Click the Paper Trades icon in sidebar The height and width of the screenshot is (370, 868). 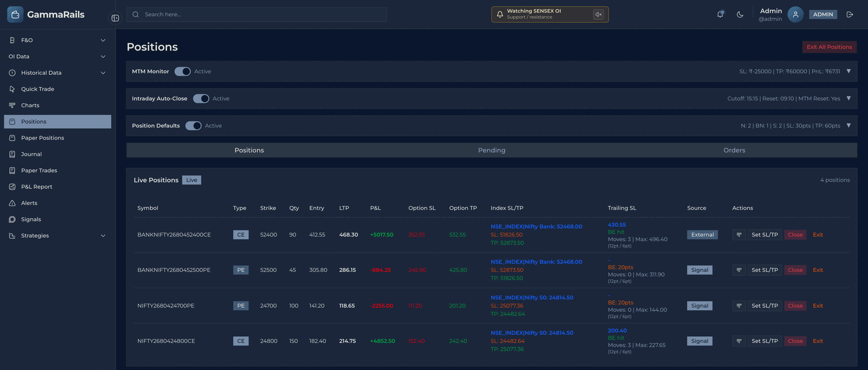coord(12,170)
